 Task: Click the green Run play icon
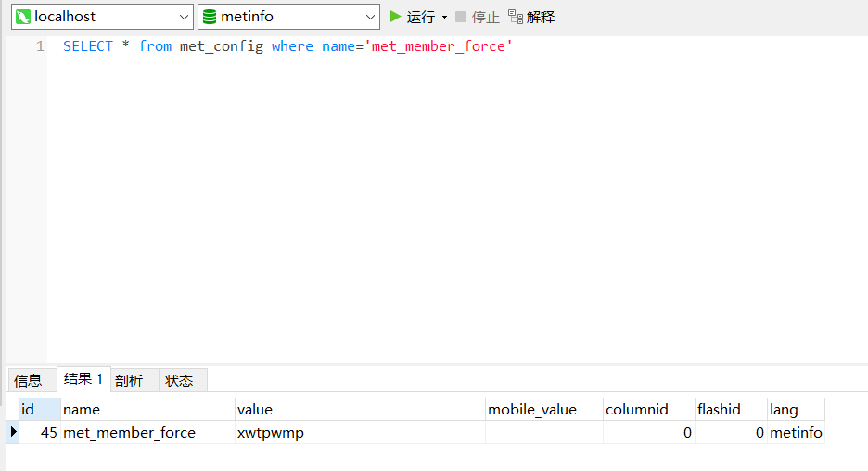coord(395,17)
